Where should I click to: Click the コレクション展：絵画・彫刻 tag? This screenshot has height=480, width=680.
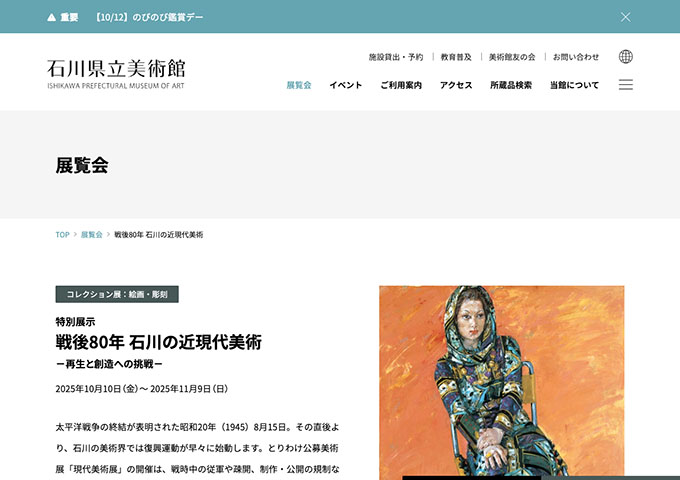[x=117, y=294]
